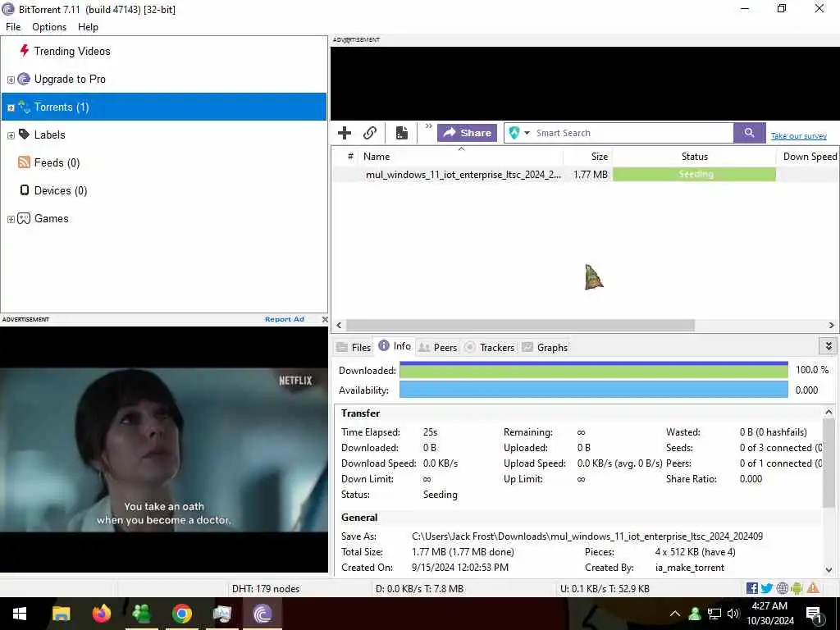Viewport: 840px width, 630px height.
Task: Click the blue Availability bar
Action: (594, 390)
